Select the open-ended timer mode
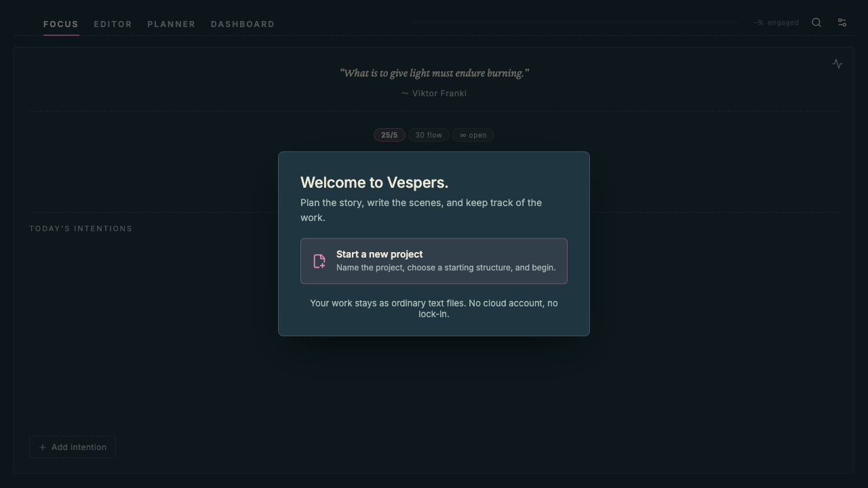The width and height of the screenshot is (868, 488). click(473, 135)
